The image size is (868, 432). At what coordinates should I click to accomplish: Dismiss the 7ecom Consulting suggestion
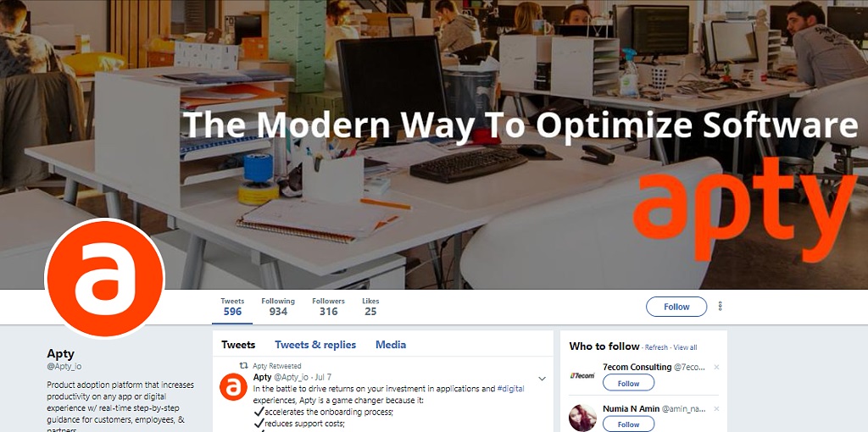[x=716, y=368]
